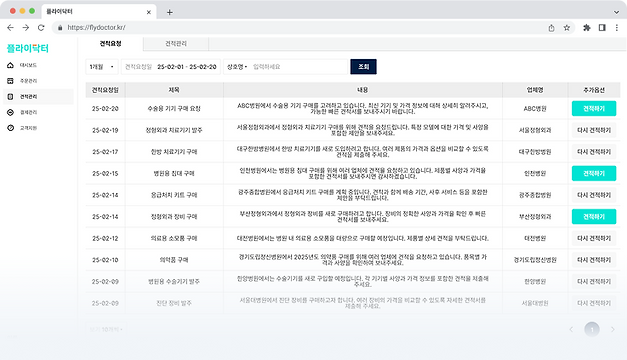The width and height of the screenshot is (627, 360).
Task: Open the 주문관리 order management sidebar icon
Action: 10,81
